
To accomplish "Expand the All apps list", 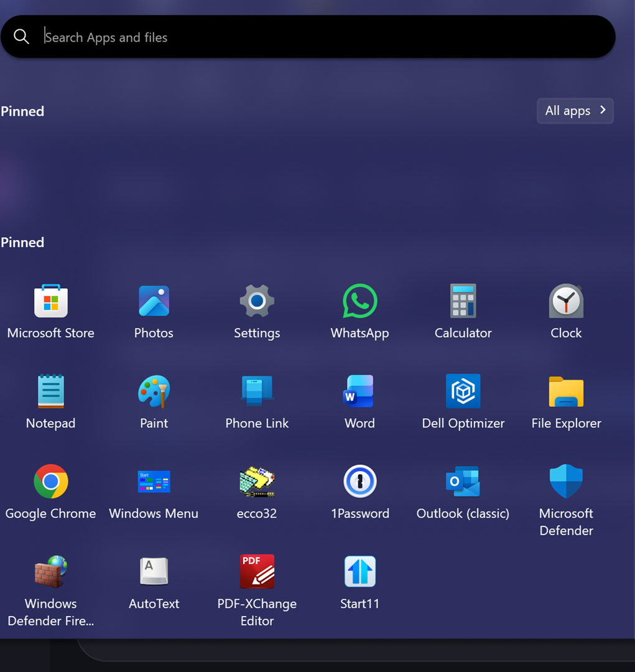I will [575, 111].
